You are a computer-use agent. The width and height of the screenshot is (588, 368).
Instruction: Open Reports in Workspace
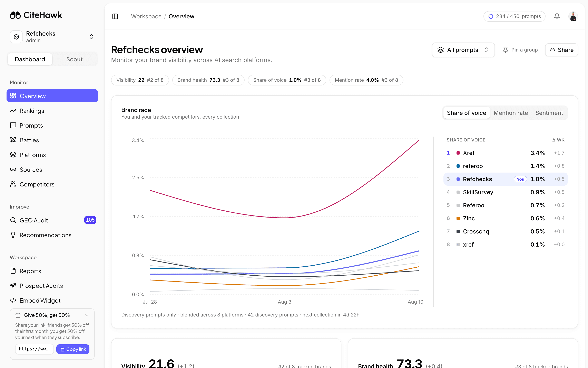click(52, 271)
